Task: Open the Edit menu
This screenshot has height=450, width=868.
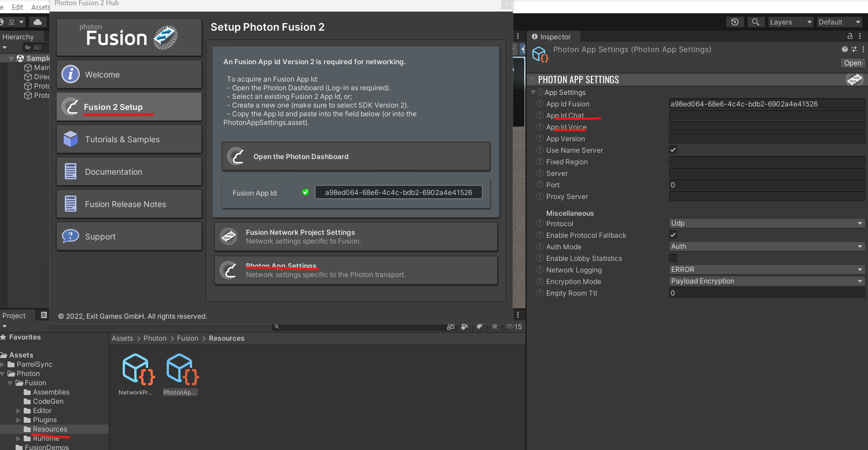Action: [x=17, y=7]
